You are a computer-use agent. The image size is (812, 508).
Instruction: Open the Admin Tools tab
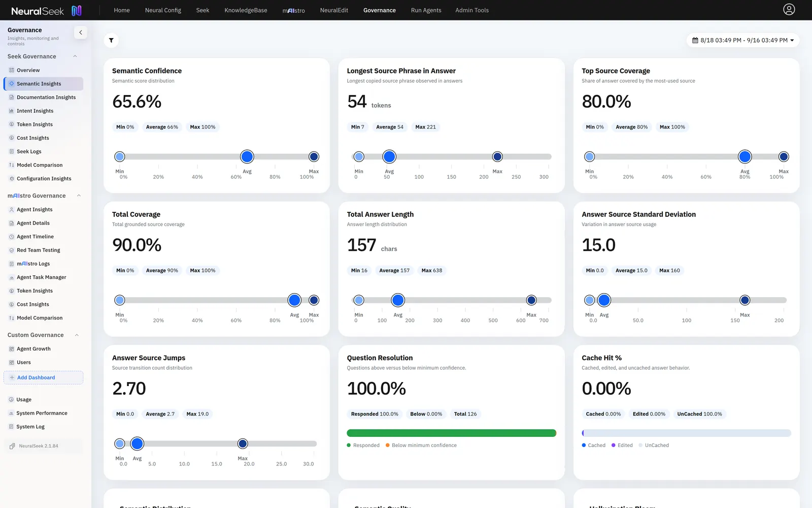[x=472, y=10]
